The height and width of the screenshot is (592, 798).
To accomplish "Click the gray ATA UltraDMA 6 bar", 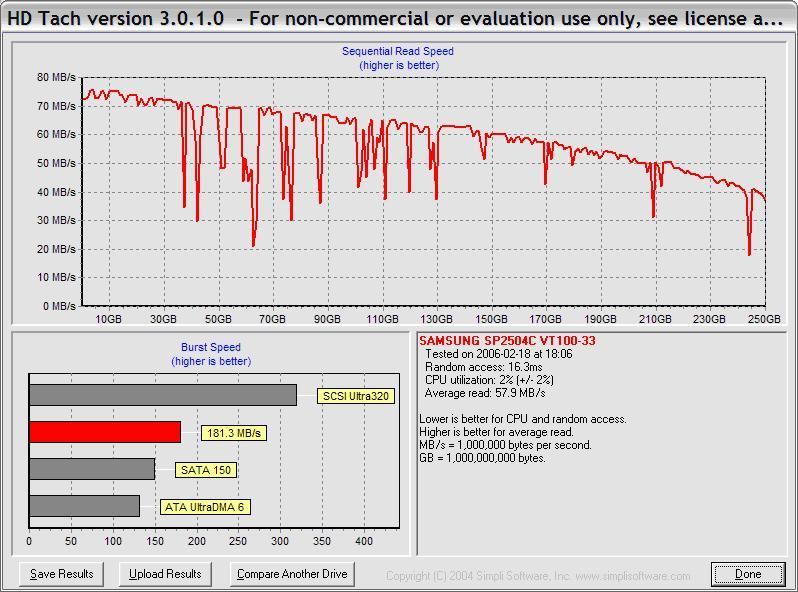I will (84, 506).
